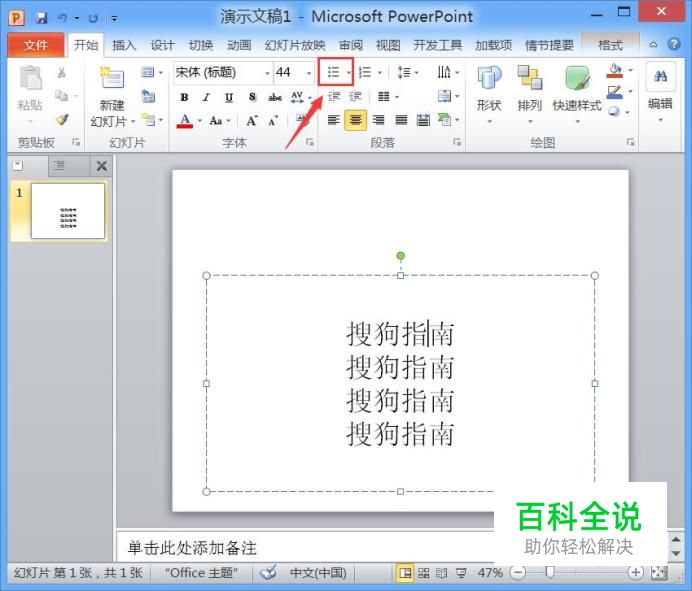692x591 pixels.
Task: Click font color A red swatch
Action: (185, 121)
